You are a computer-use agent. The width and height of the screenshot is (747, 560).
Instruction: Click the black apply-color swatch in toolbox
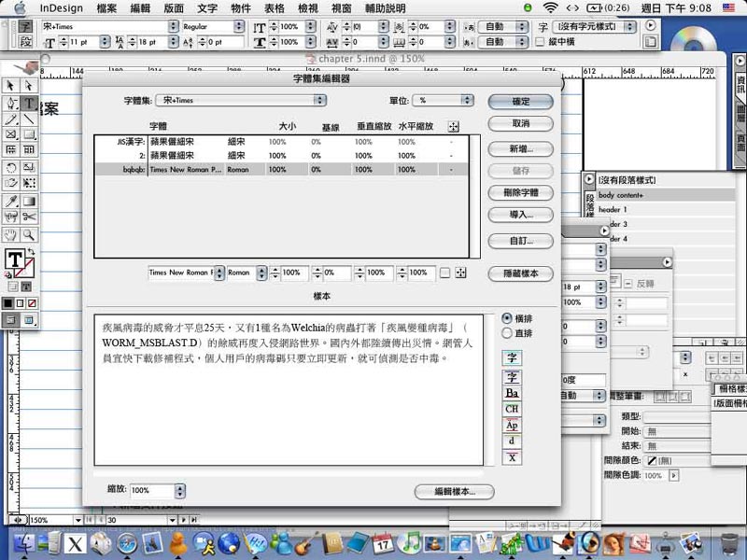tap(8, 303)
